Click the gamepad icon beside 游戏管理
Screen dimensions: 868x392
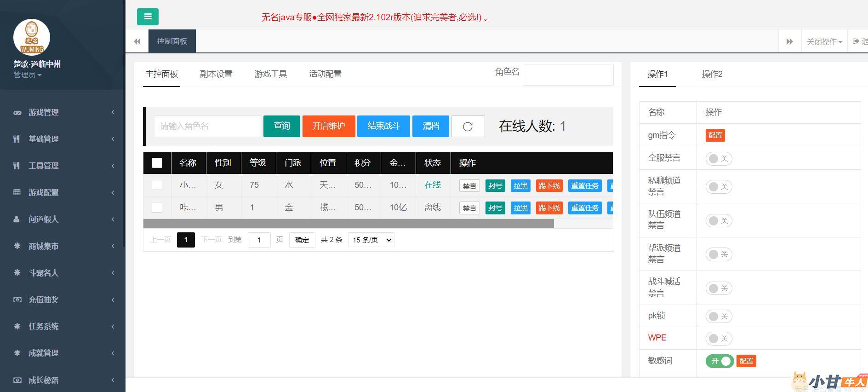[17, 113]
